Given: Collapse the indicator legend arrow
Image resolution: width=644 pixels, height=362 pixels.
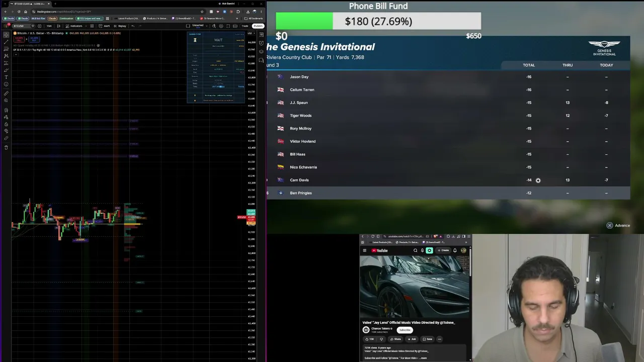Looking at the screenshot, I should [x=16, y=54].
